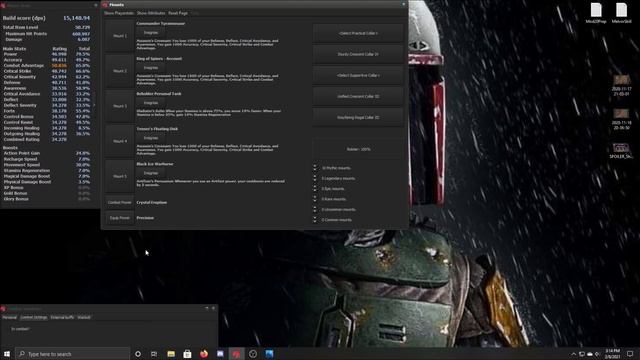Open Windows Start menu
Viewport: 640px width, 360px height.
[x=7, y=354]
